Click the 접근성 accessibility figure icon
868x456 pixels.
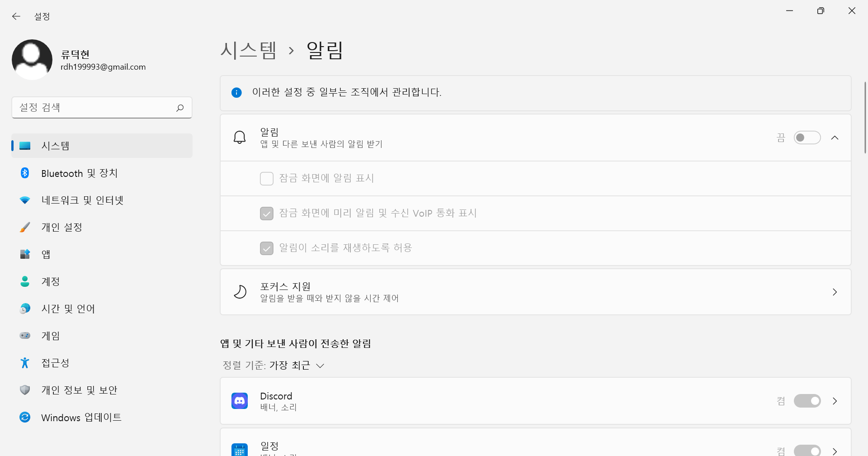[x=25, y=362]
